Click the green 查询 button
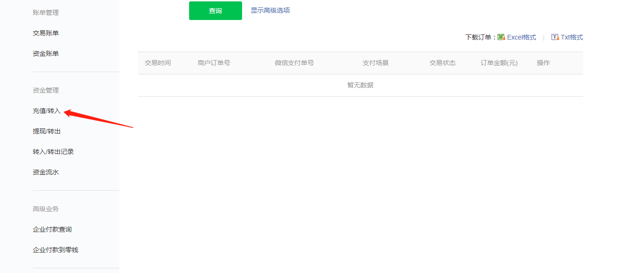 (216, 11)
